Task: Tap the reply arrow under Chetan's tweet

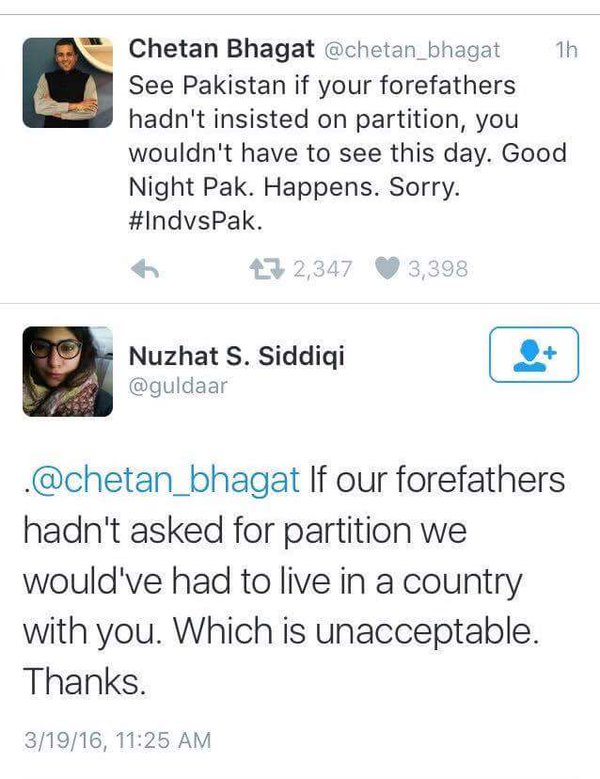Action: coord(147,269)
